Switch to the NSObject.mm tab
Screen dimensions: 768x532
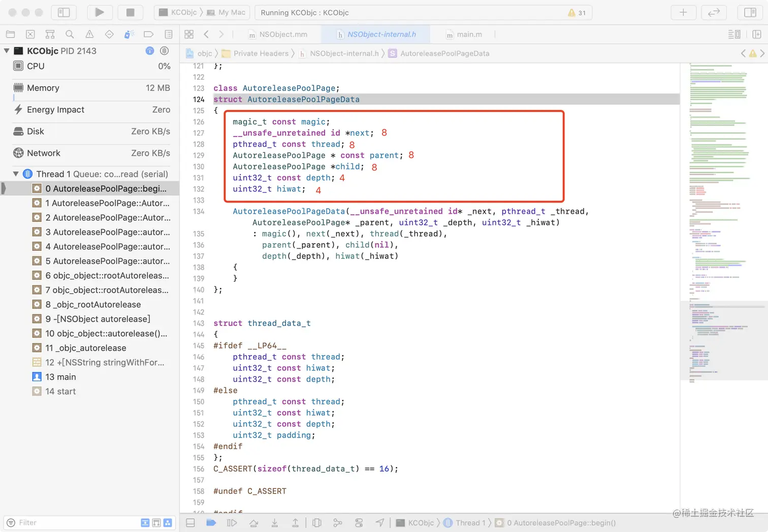click(278, 34)
